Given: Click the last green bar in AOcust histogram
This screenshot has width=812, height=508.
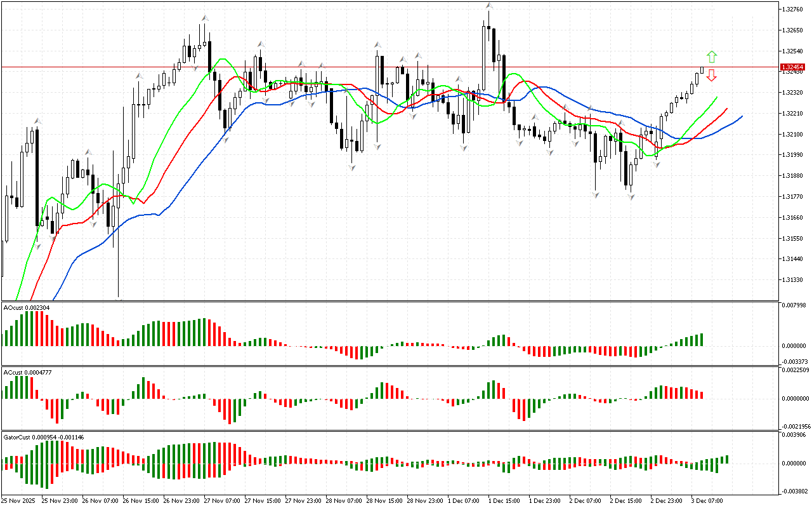Looking at the screenshot, I should coord(702,340).
